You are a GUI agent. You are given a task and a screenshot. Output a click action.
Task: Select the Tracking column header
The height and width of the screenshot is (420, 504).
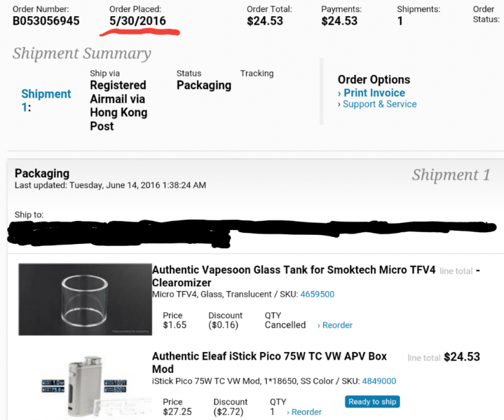256,73
